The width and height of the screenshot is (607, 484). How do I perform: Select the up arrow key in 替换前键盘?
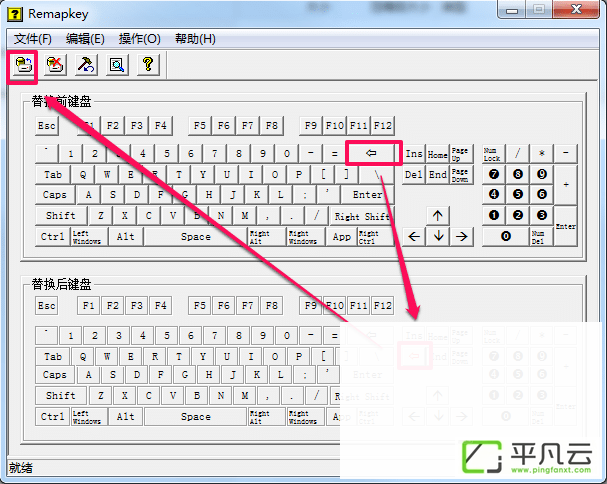pos(438,216)
